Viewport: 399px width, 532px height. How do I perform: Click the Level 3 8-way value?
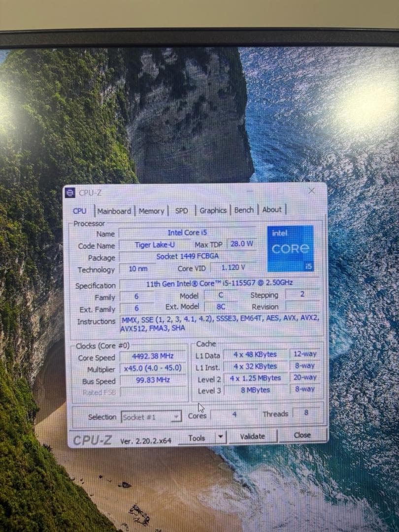pyautogui.click(x=305, y=389)
